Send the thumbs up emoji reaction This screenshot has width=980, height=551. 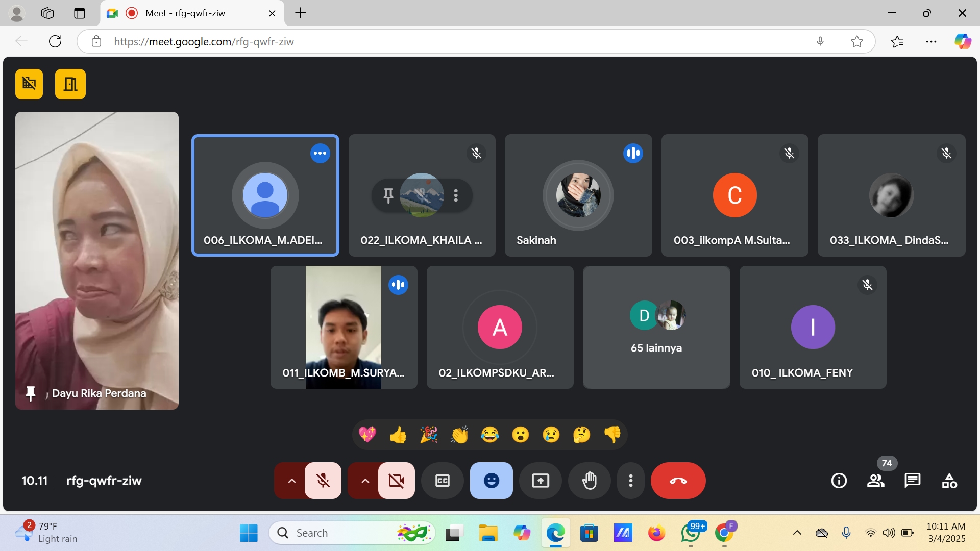point(398,435)
